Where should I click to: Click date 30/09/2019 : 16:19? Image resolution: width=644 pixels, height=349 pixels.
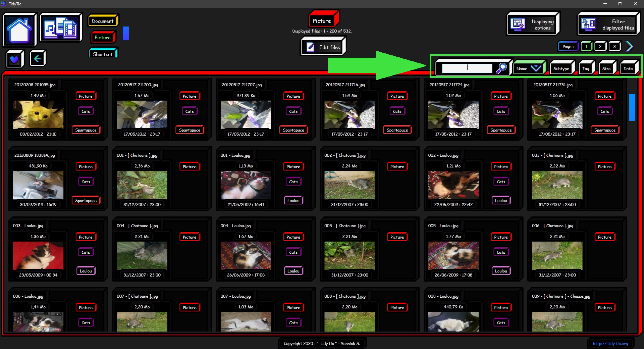(x=38, y=204)
